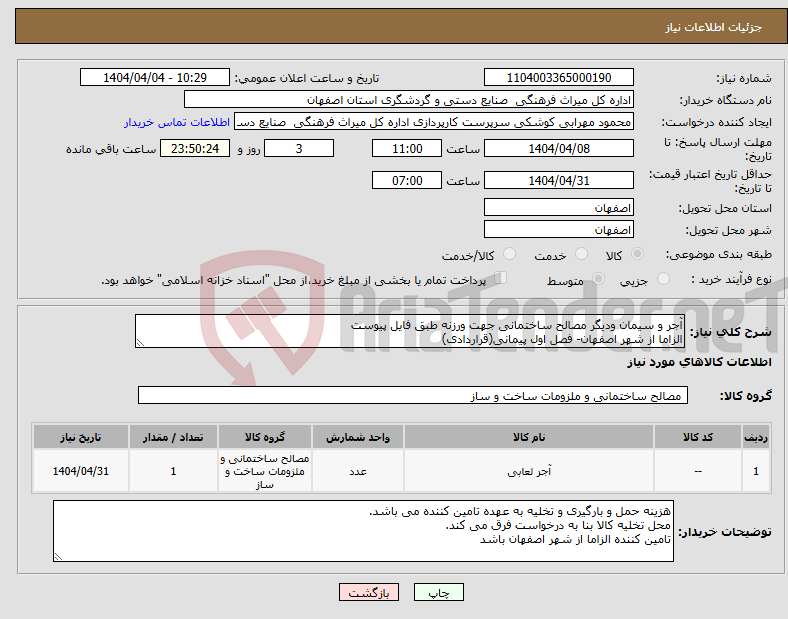Select the کالا/خدمت radio button
The height and width of the screenshot is (619, 788).
pos(510,254)
